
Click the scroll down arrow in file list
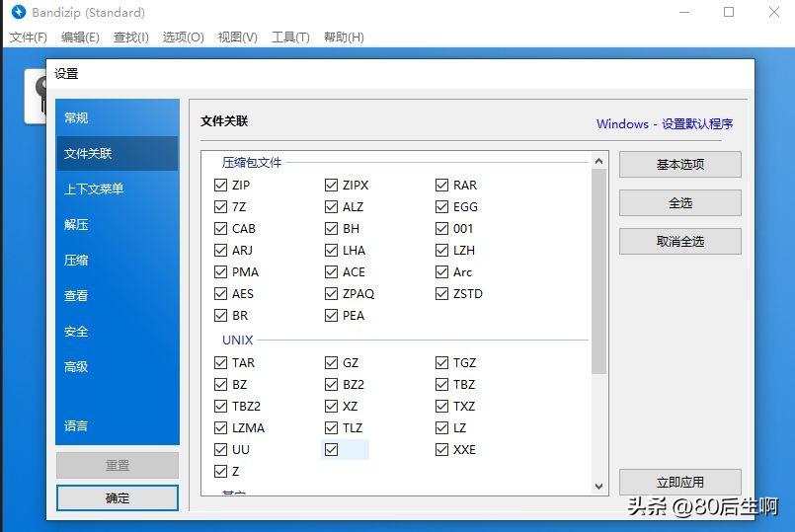coord(598,487)
